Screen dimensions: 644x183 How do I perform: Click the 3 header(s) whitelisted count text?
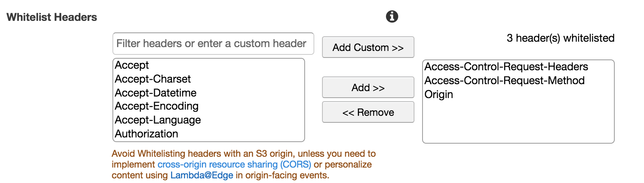(560, 38)
